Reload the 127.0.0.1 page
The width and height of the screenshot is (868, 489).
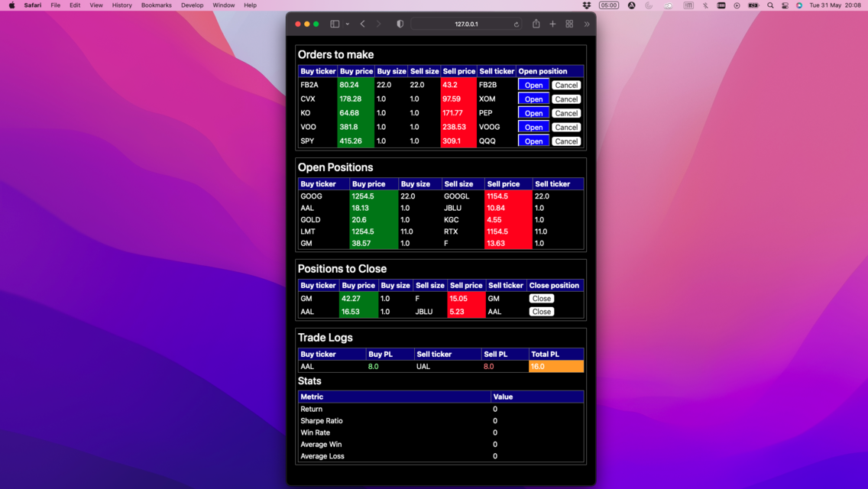[x=517, y=24]
